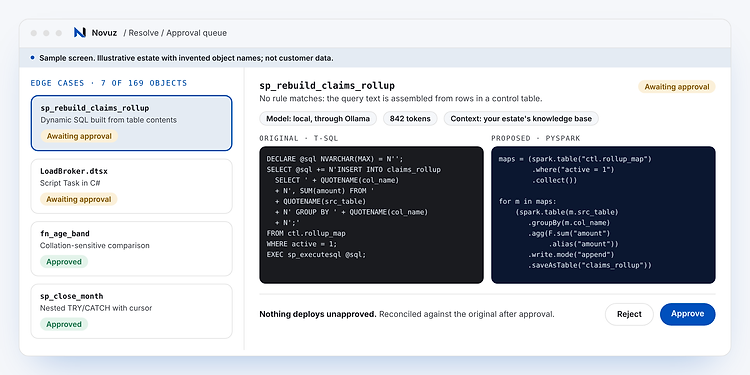Click the Novuz brand name
Screen dimensions: 750x375
(x=104, y=33)
